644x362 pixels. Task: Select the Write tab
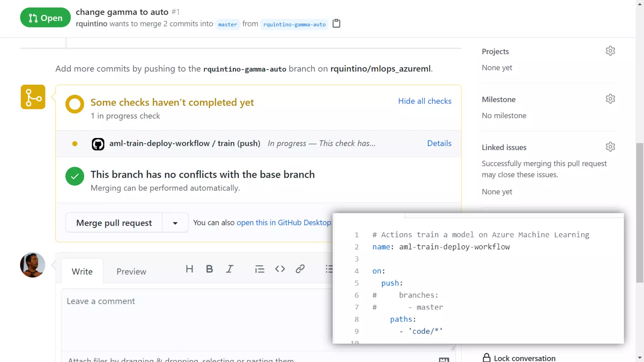click(82, 271)
